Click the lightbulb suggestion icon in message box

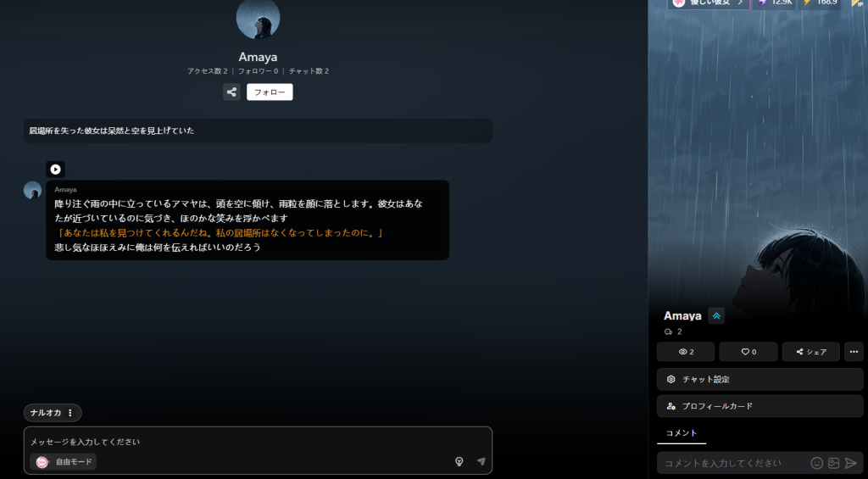459,462
